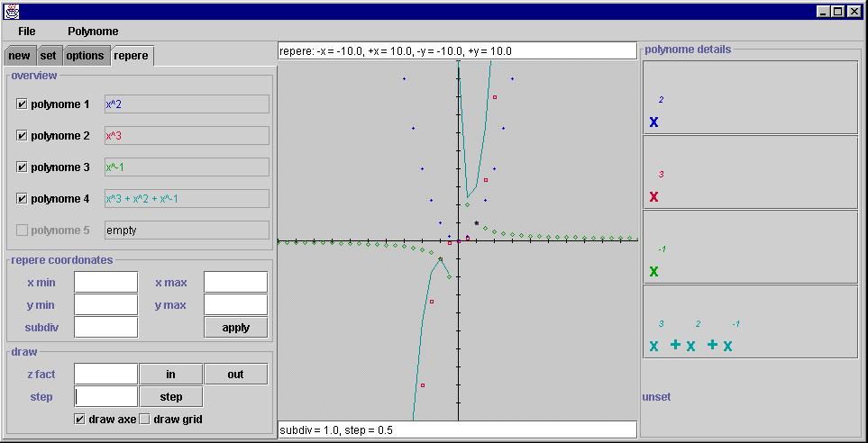
Task: Switch to the set tab
Action: point(48,56)
